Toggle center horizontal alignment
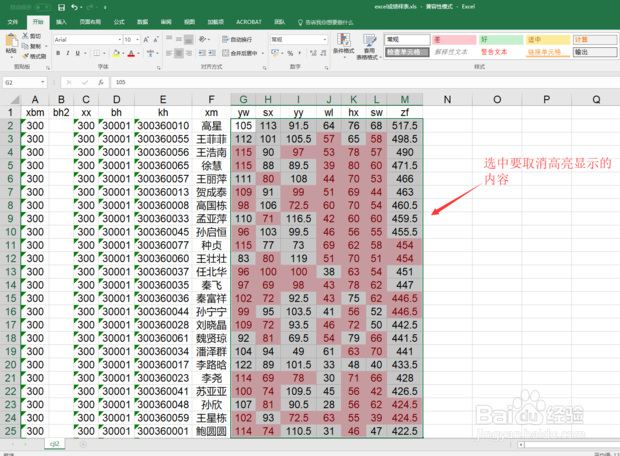 click(x=179, y=53)
